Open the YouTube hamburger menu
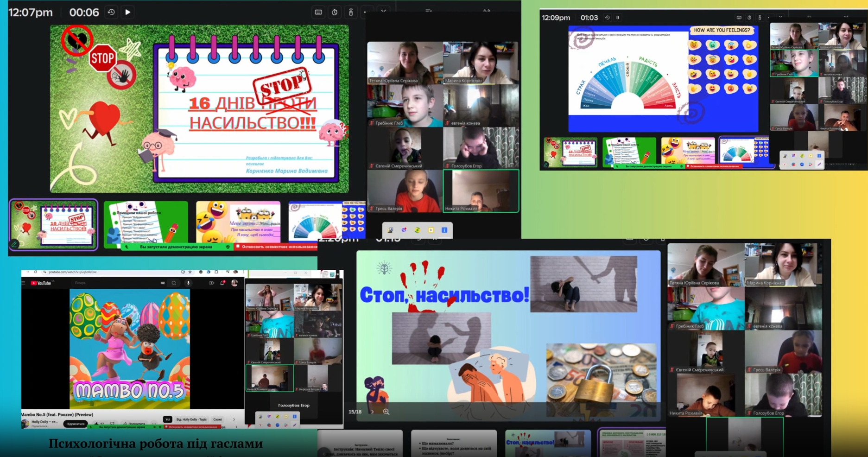 24,283
